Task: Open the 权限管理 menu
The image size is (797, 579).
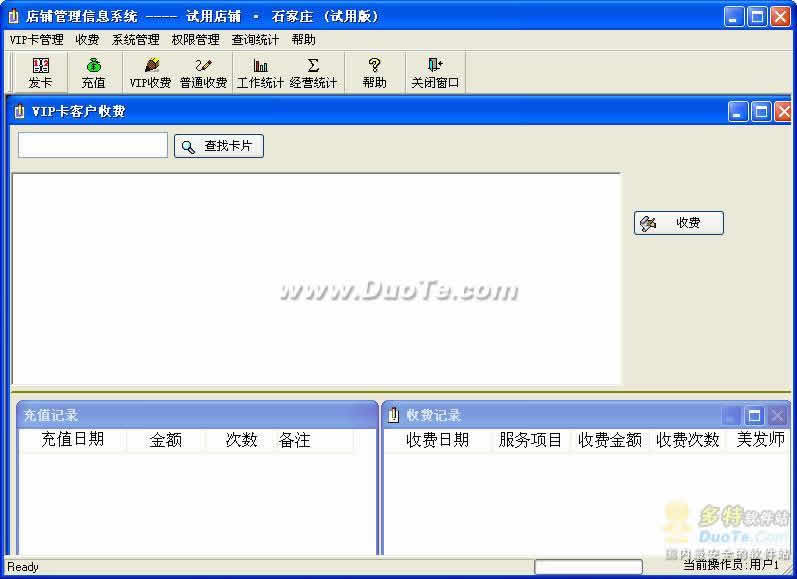Action: 195,40
